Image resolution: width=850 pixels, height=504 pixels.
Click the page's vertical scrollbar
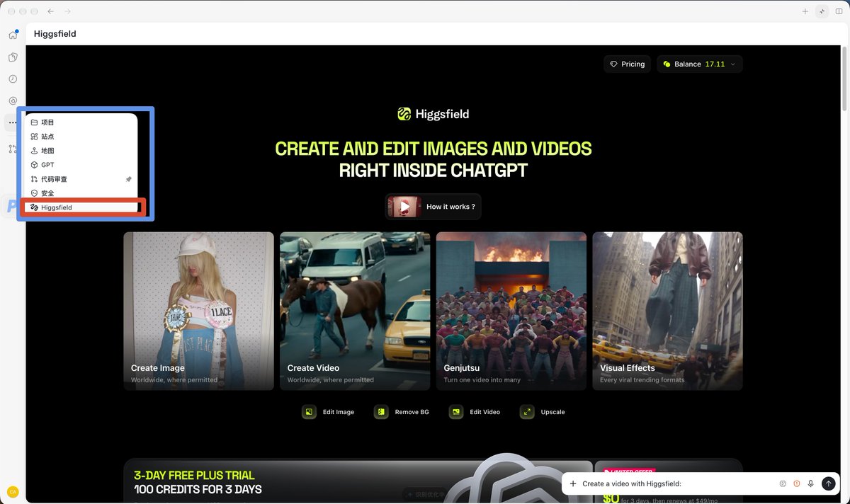coord(844,78)
